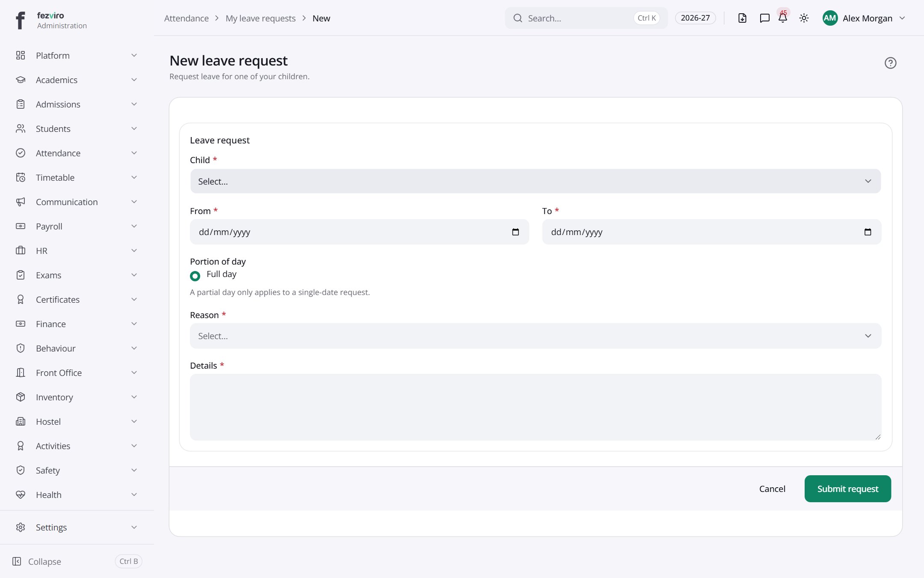Click the Certificates menu item

77,299
